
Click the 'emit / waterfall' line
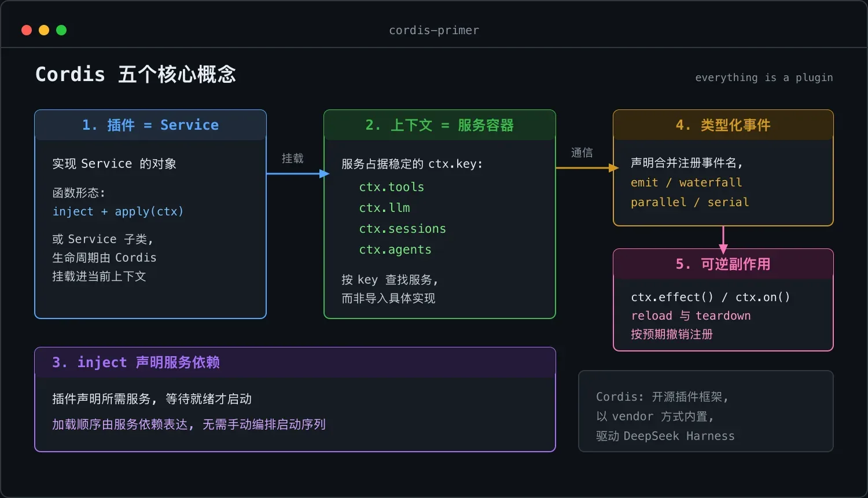pos(686,182)
